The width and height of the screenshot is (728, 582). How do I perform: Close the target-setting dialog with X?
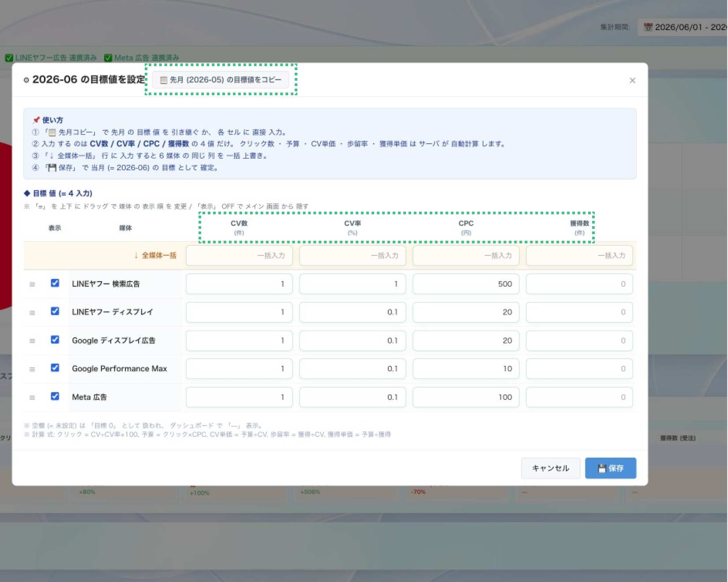point(632,80)
